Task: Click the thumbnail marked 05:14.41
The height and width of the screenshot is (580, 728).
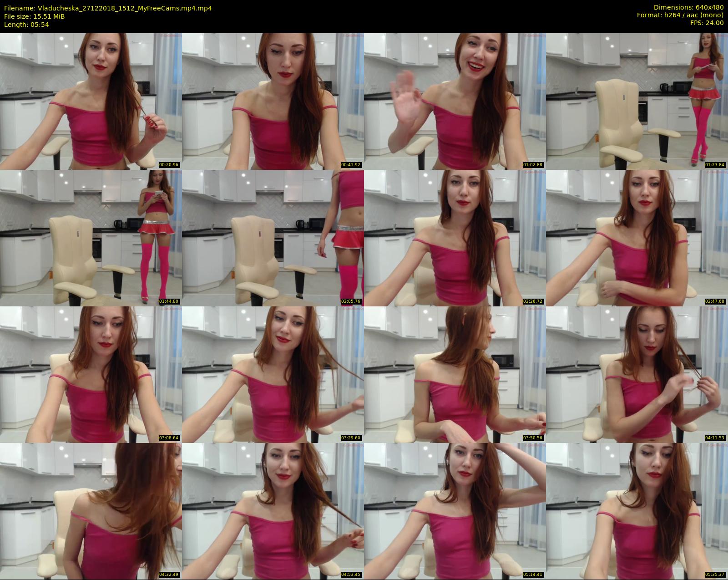Action: 455,511
